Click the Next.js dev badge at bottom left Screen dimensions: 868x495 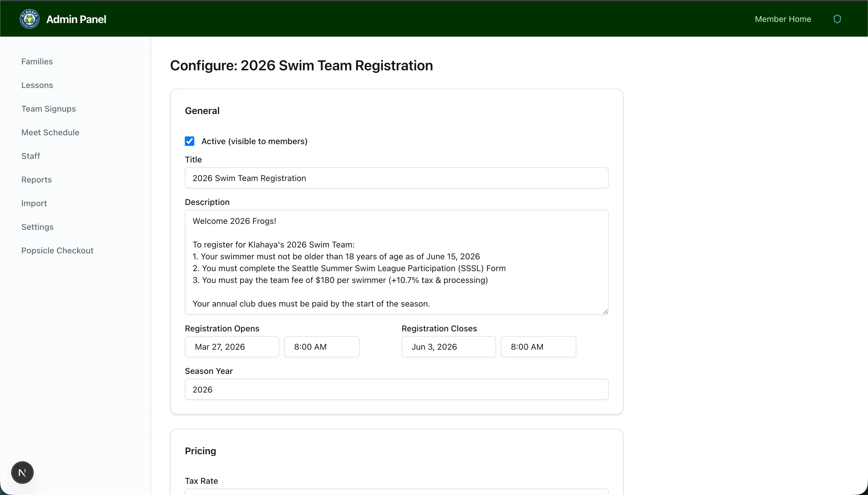[x=22, y=472]
